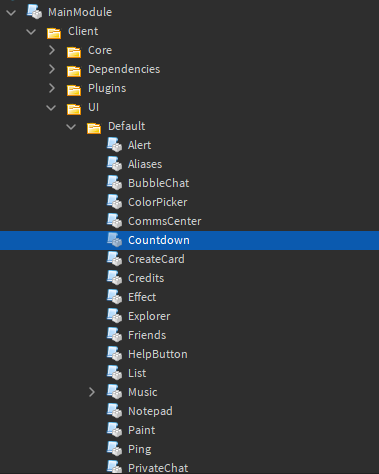Select the Dependencies folder name
This screenshot has width=379, height=474.
click(x=124, y=69)
